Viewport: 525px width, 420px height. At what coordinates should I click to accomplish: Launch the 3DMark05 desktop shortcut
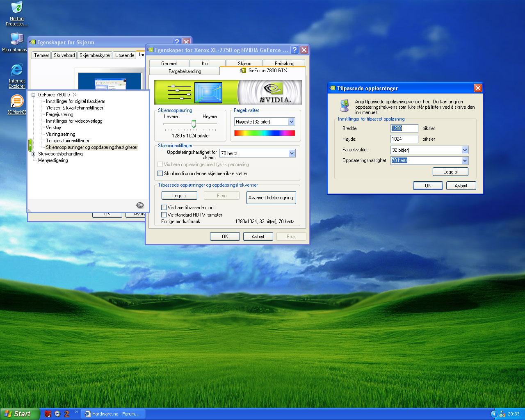pyautogui.click(x=17, y=105)
